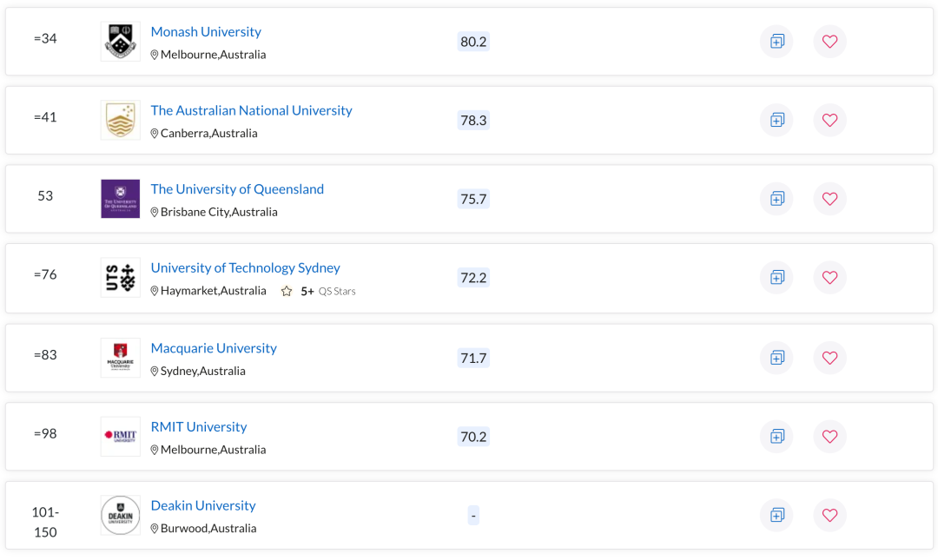This screenshot has height=560, width=938.
Task: Click the =41 rank label
Action: (45, 116)
